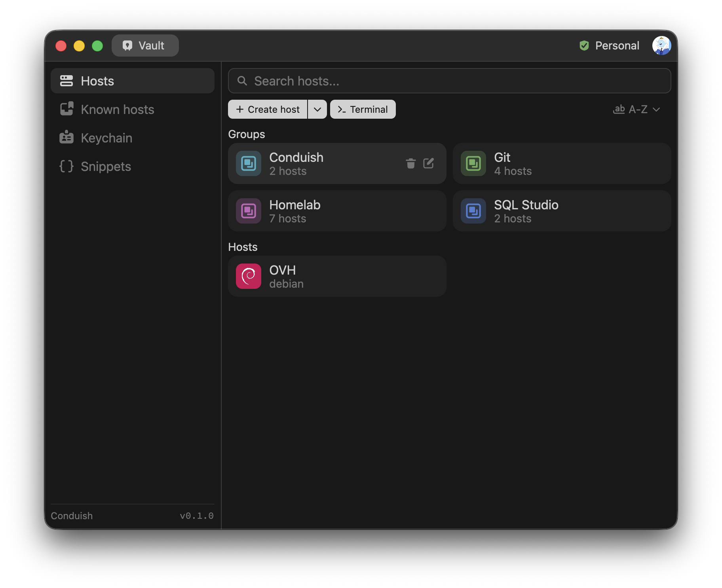The height and width of the screenshot is (588, 722).
Task: Open the Git group
Action: 562,163
